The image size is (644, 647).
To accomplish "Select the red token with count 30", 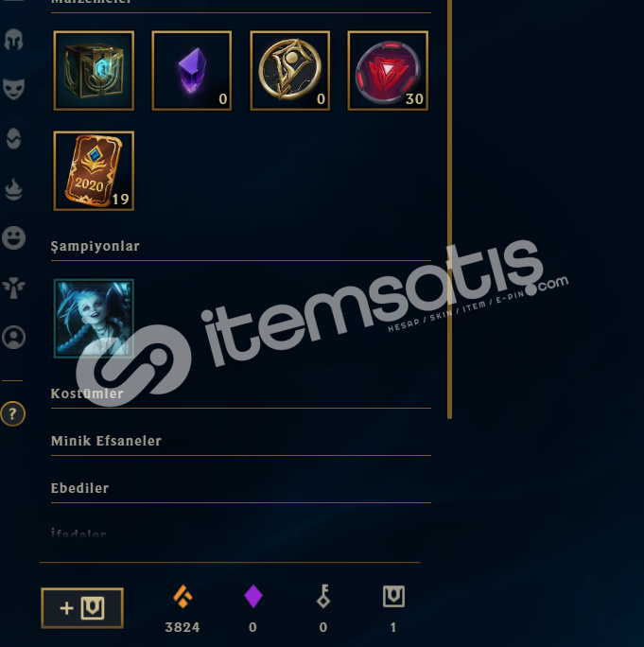I will click(x=388, y=71).
